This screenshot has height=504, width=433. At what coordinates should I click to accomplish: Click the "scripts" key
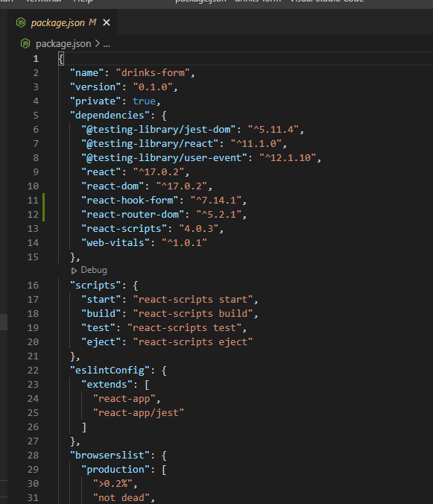click(95, 286)
